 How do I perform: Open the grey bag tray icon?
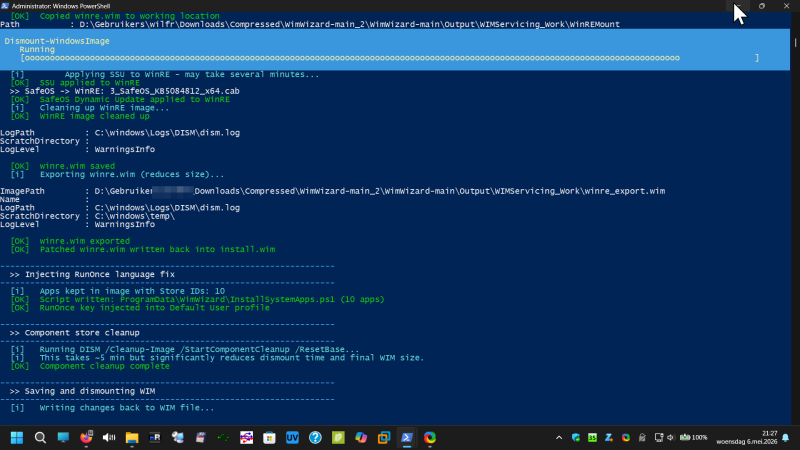tap(642, 437)
